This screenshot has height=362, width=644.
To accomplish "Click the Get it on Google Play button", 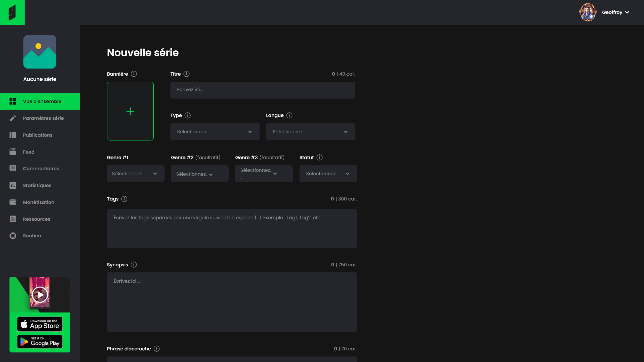I will [40, 342].
